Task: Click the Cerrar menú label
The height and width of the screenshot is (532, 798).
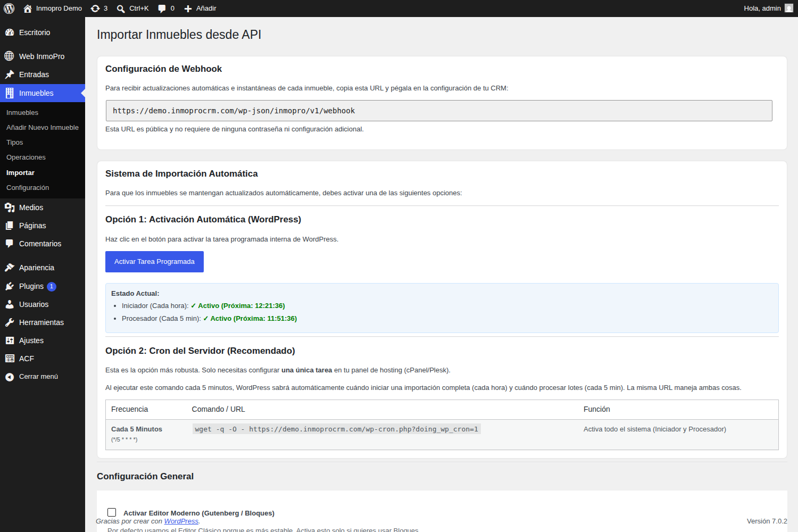Action: [x=38, y=377]
